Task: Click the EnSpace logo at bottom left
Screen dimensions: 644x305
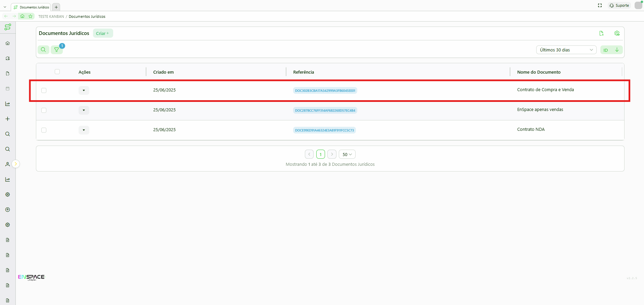Action: click(31, 277)
